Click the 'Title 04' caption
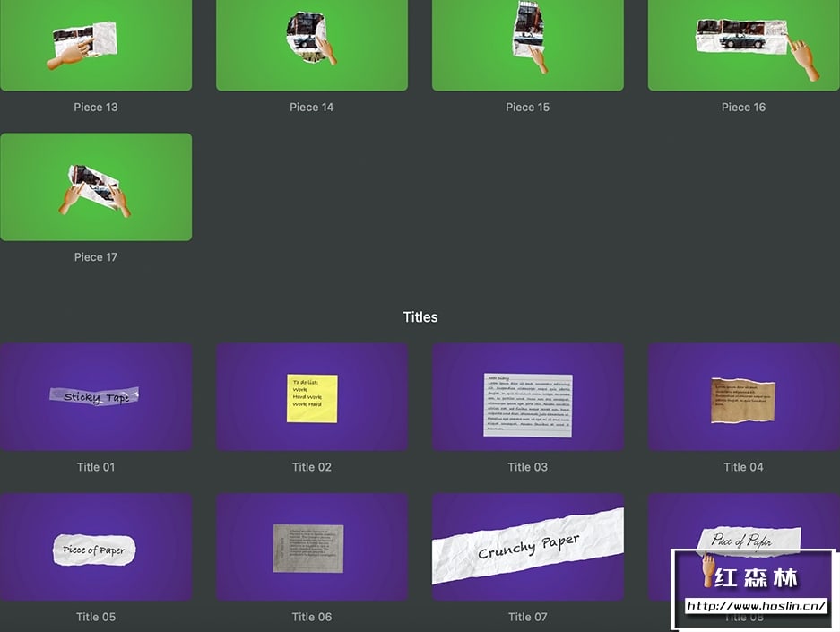Screen dimensions: 840x632 click(743, 467)
